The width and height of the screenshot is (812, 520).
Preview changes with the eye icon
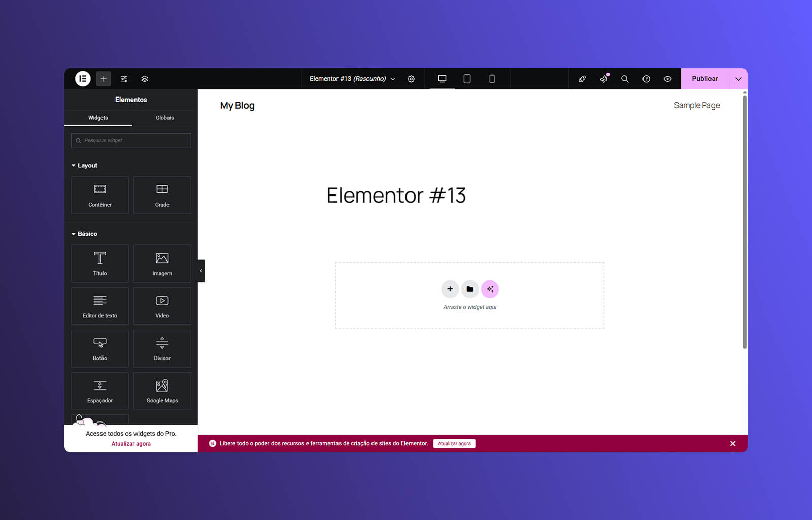click(x=667, y=79)
